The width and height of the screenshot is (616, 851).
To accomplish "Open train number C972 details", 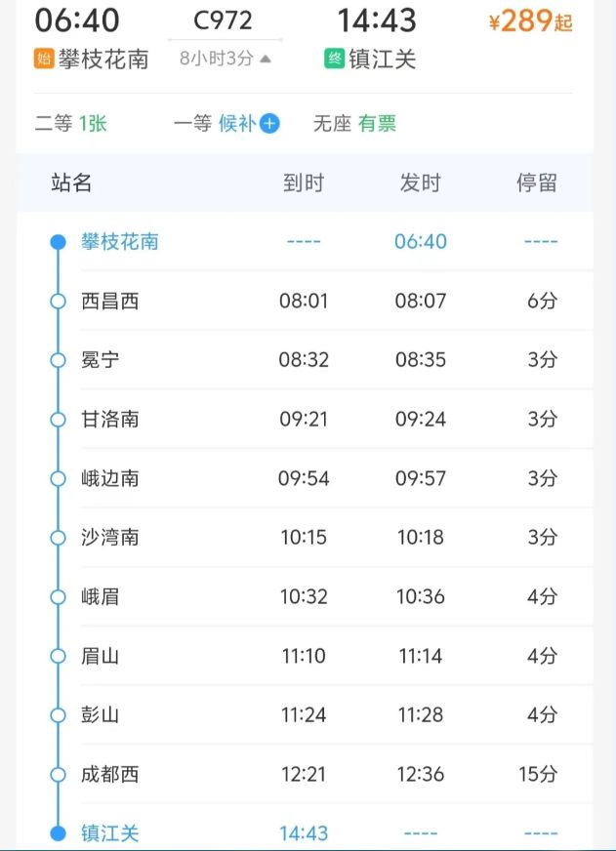I will pyautogui.click(x=223, y=21).
